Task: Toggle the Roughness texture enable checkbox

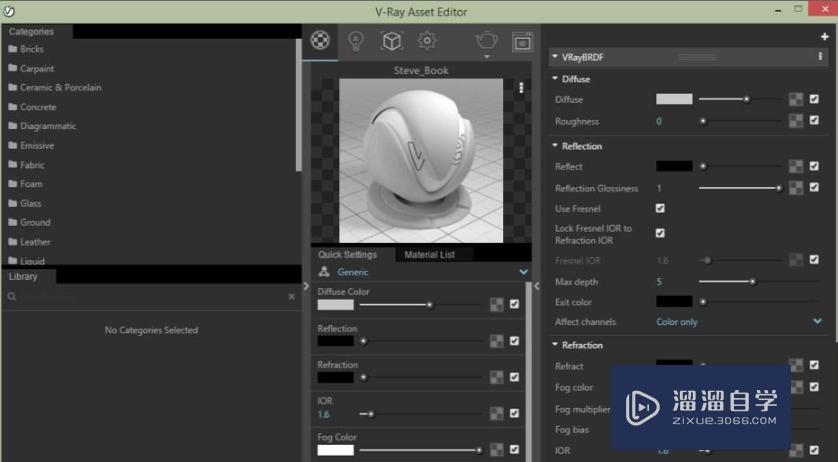Action: point(814,120)
